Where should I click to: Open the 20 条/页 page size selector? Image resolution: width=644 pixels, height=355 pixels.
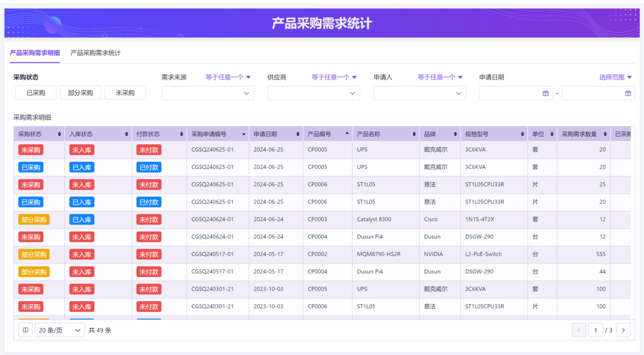(x=60, y=330)
